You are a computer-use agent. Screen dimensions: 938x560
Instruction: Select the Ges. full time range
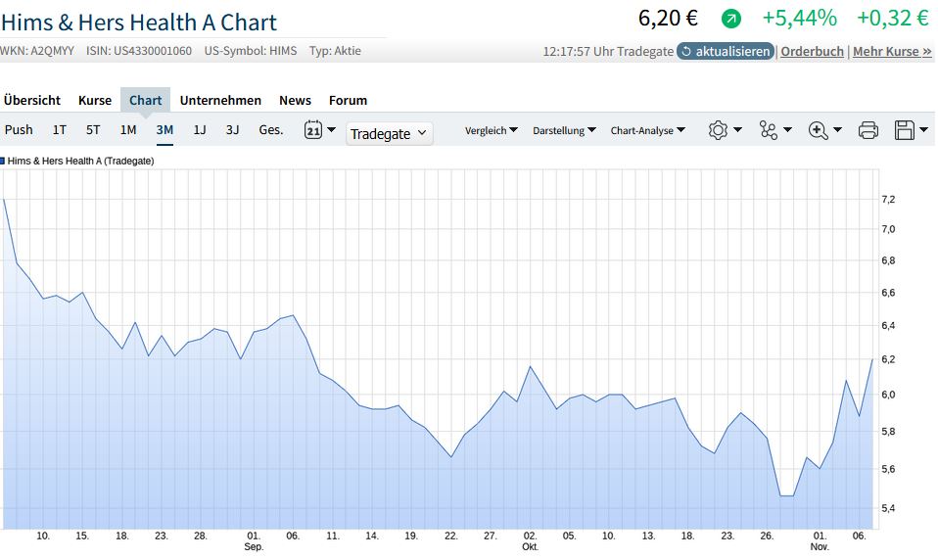pos(271,130)
